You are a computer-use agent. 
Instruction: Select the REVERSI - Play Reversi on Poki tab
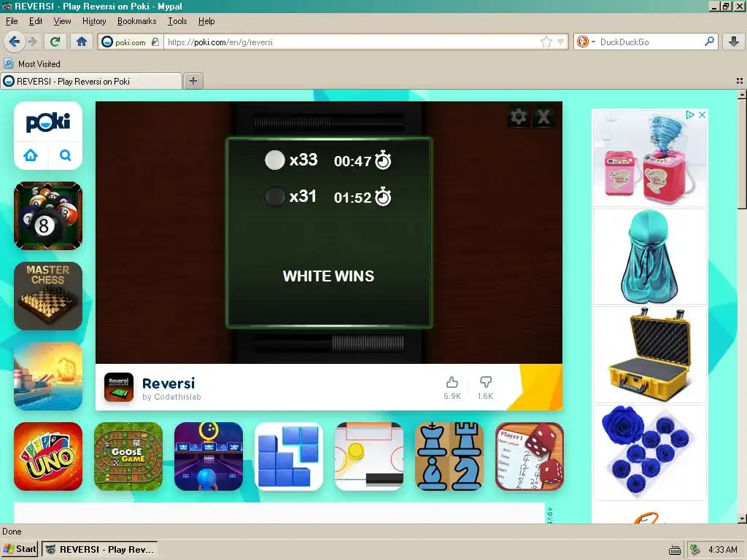(91, 82)
